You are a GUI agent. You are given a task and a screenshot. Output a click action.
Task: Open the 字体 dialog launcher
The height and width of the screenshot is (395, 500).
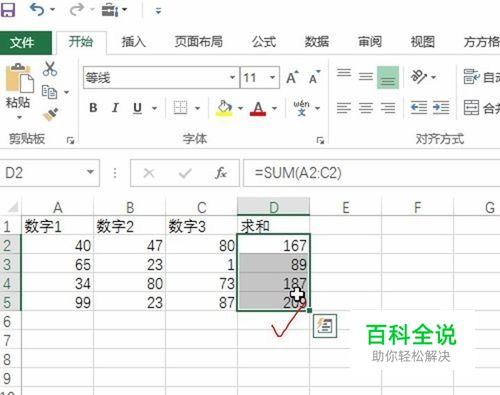click(x=320, y=140)
